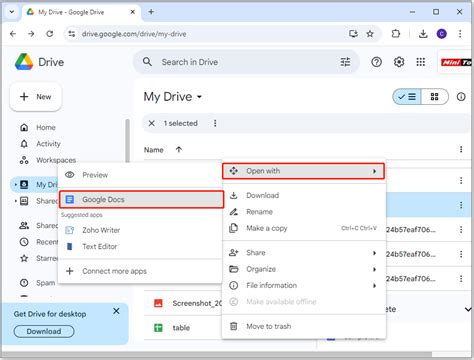Clear selection with the X icon
474x360 pixels.
pos(151,123)
